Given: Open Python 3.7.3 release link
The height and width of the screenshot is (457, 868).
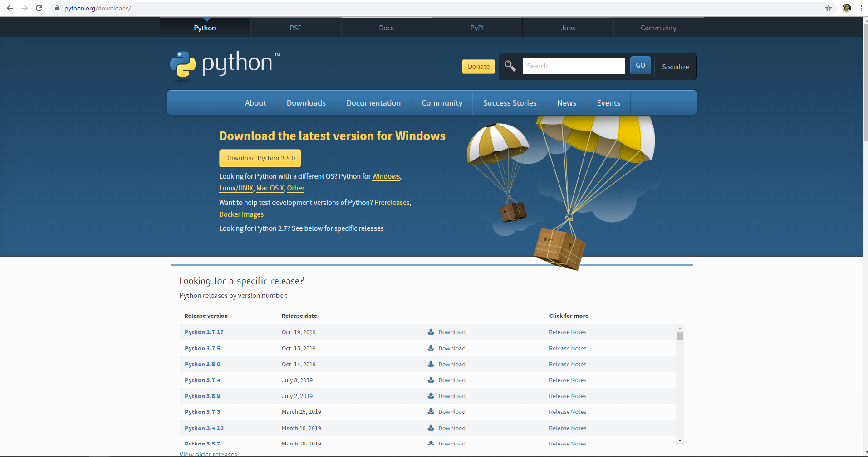Looking at the screenshot, I should (x=202, y=412).
